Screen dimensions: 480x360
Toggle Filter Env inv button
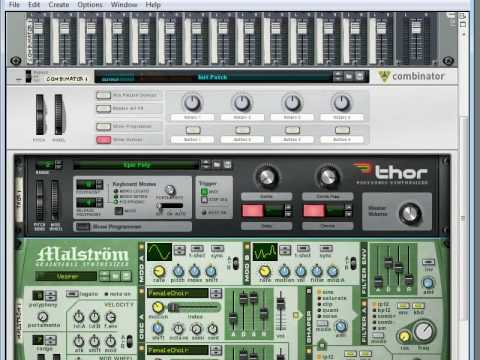pos(428,262)
